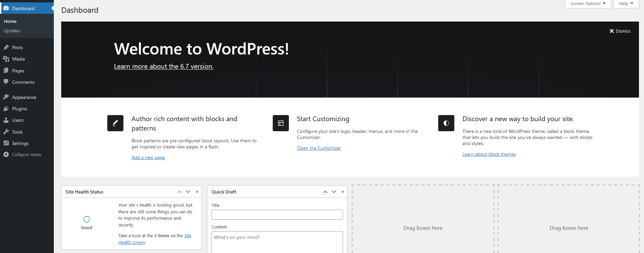The image size is (644, 253).
Task: Click the half-circle styles icon
Action: (446, 123)
